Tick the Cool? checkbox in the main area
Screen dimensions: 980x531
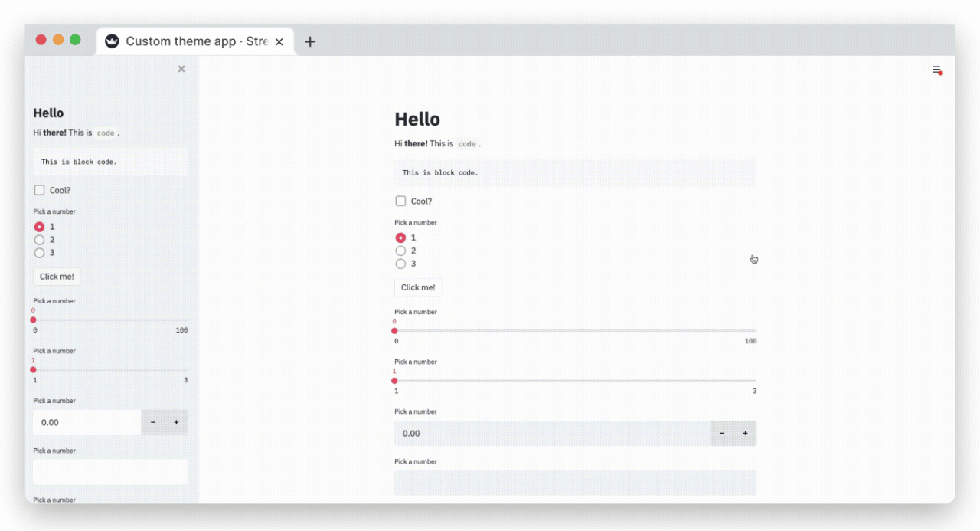[400, 201]
